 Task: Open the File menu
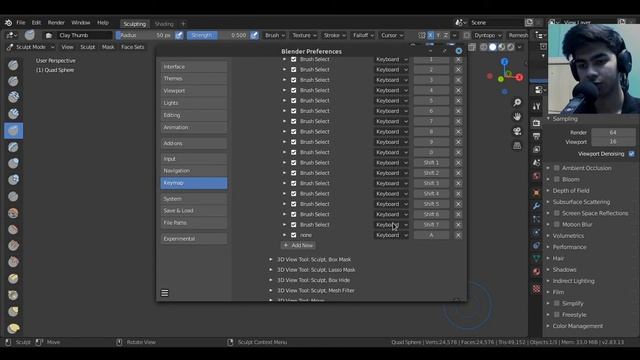pos(21,23)
